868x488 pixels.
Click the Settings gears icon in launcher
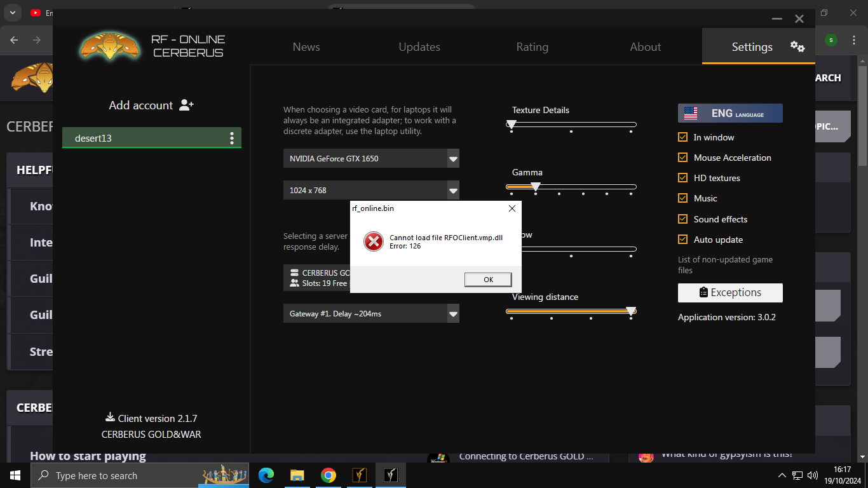click(x=797, y=46)
